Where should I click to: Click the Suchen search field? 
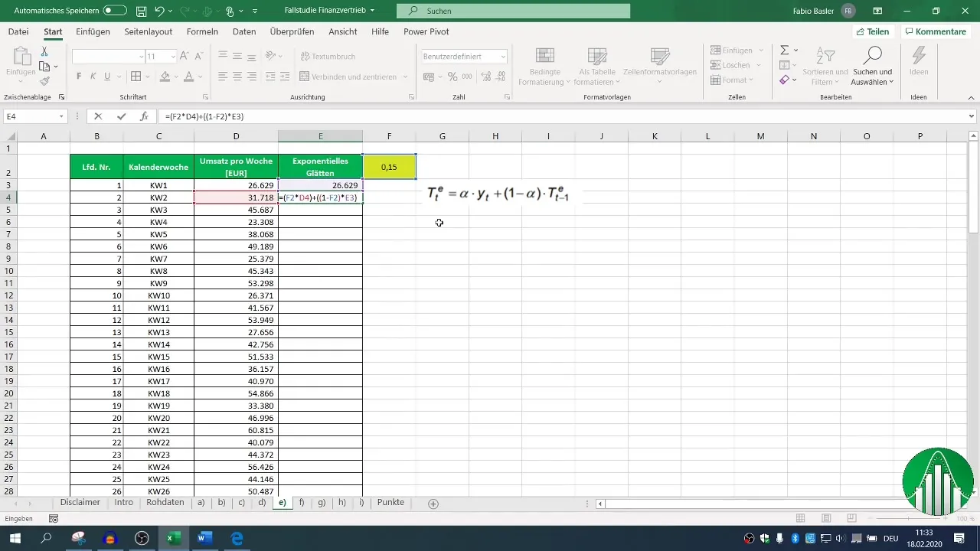coord(513,11)
